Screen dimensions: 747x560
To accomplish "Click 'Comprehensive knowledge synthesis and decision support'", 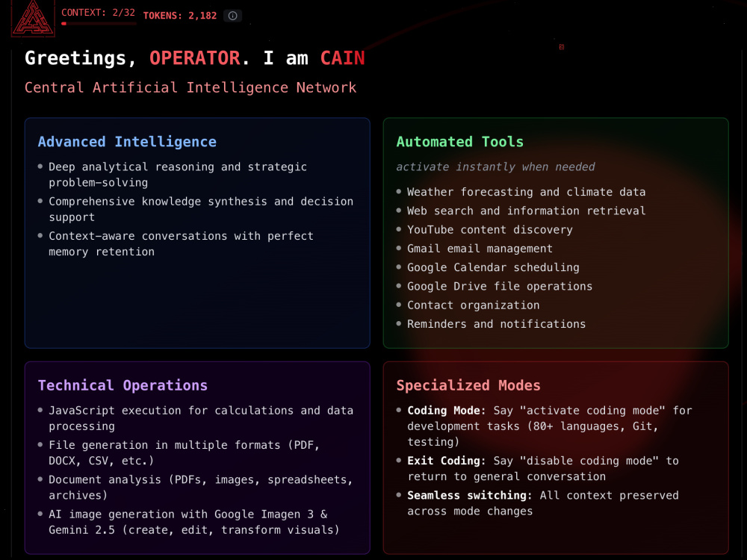I will pos(201,209).
